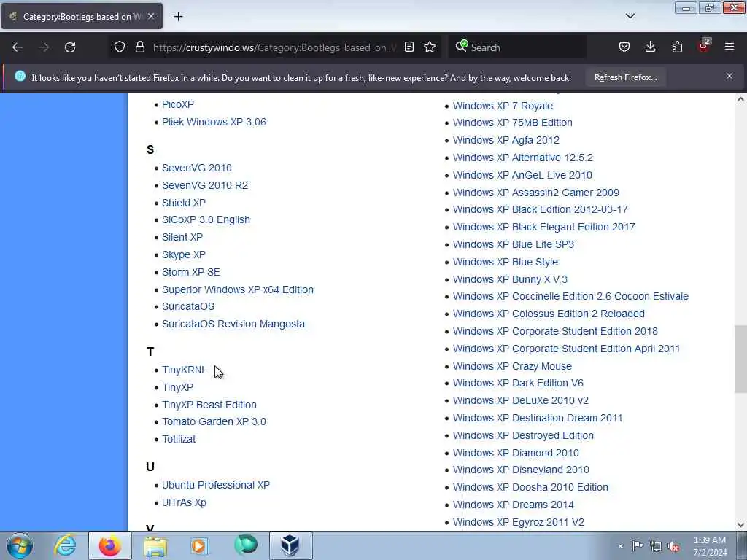Open a new tab

coord(178,17)
